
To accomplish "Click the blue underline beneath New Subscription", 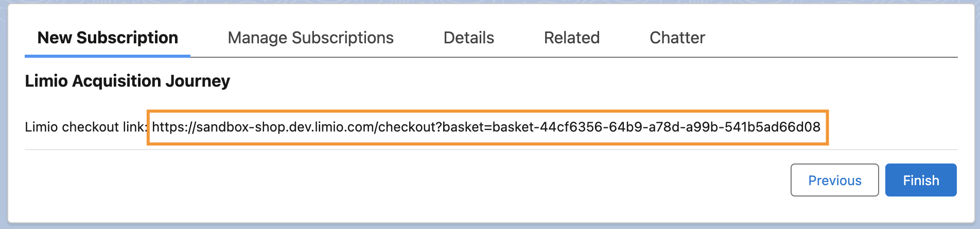I will [108, 56].
